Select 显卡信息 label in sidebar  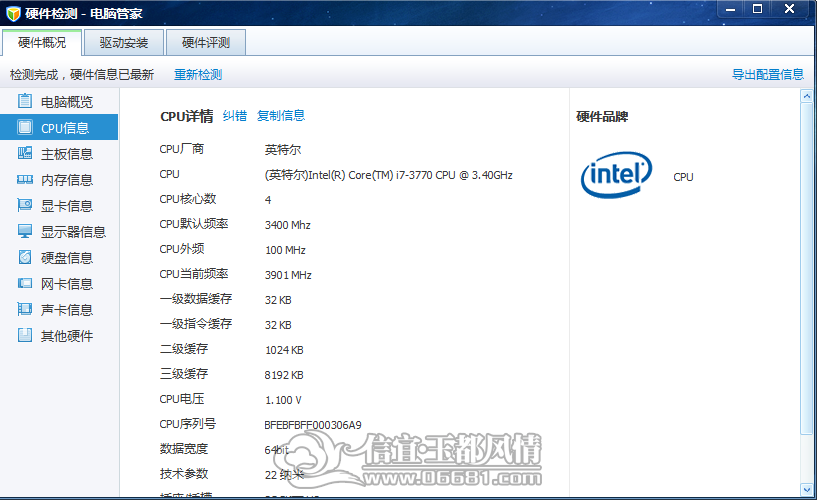pyautogui.click(x=67, y=206)
